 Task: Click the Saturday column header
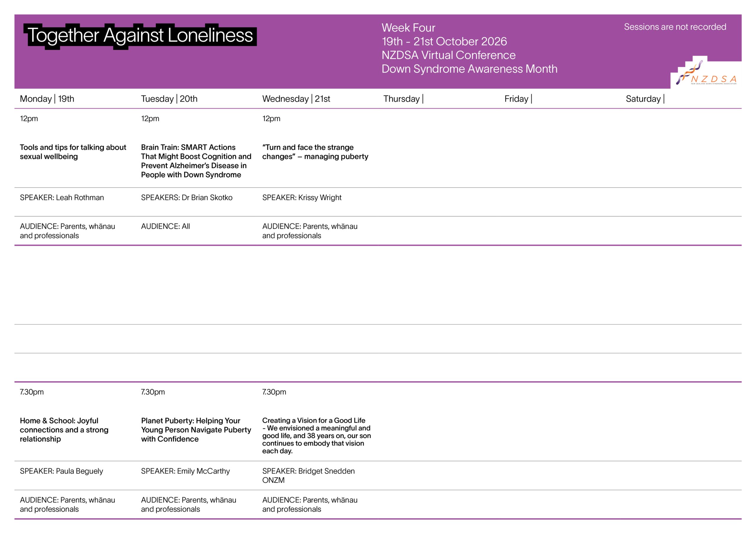tap(645, 99)
